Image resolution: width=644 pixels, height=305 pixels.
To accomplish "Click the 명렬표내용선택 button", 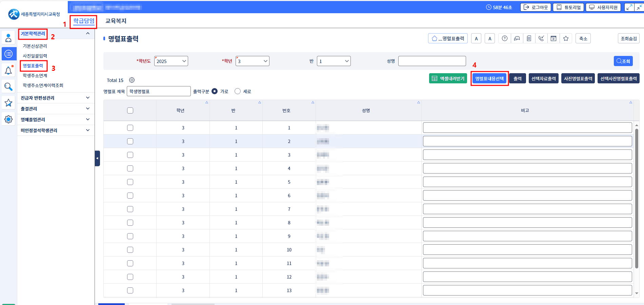I will 489,79.
